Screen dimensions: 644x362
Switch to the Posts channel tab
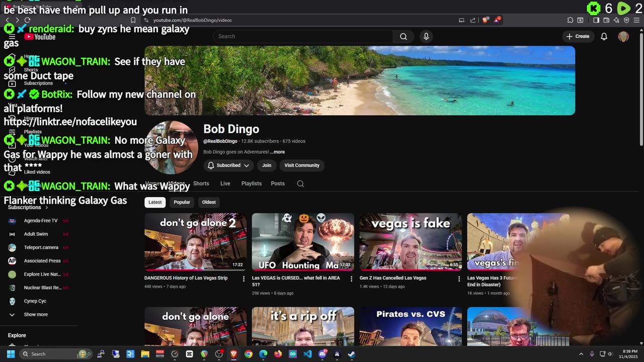click(278, 184)
